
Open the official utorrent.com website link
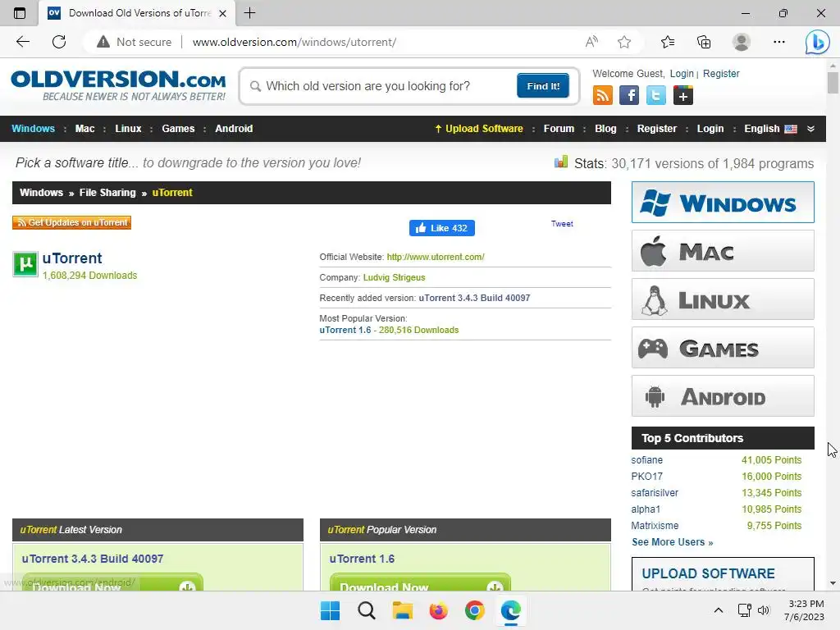[x=436, y=257]
